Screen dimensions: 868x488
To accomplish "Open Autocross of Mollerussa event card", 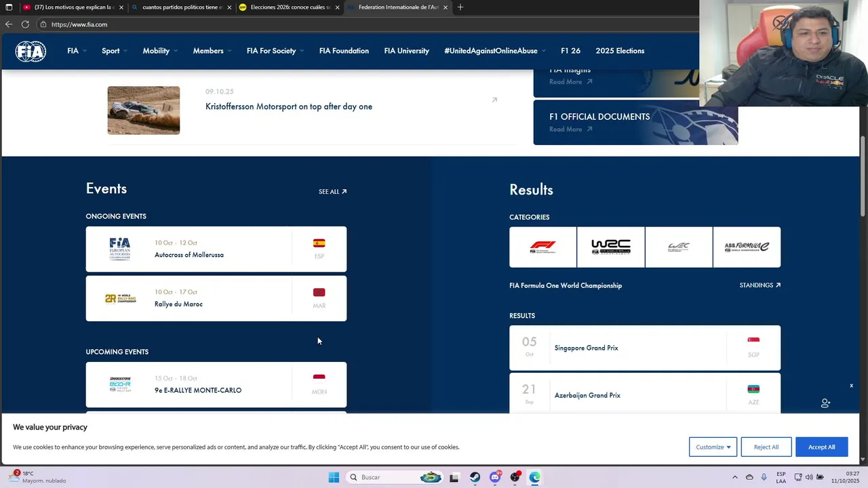I will (x=216, y=249).
